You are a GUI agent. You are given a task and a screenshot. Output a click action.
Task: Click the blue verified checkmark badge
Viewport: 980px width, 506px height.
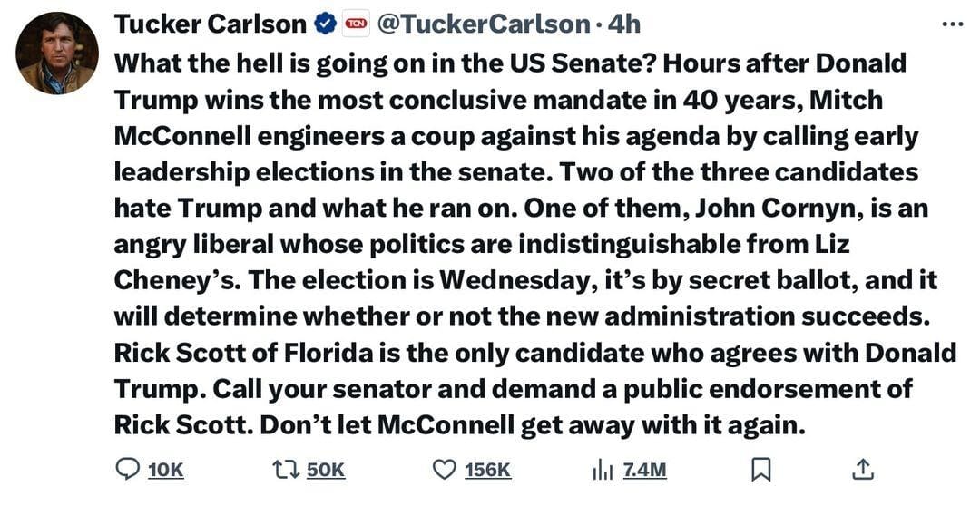[x=326, y=24]
